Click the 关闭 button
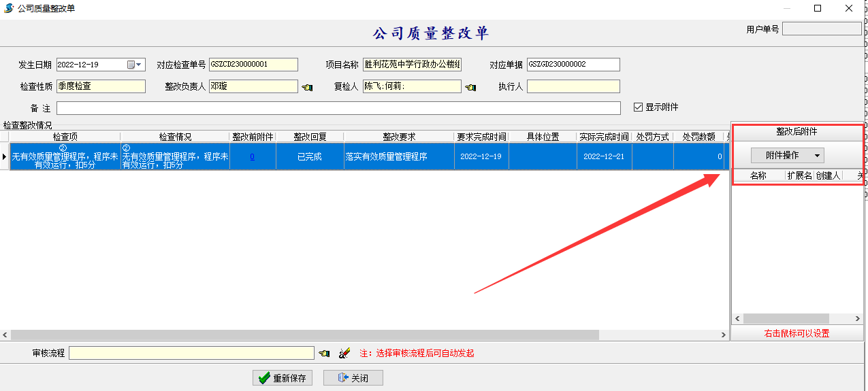This screenshot has width=868, height=391. tap(353, 378)
